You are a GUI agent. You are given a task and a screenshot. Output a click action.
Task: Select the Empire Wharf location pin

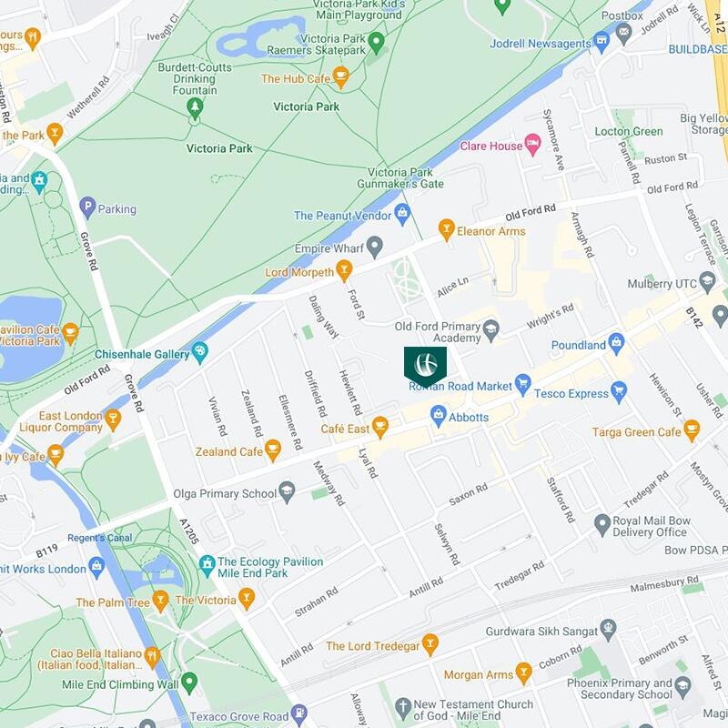(374, 247)
